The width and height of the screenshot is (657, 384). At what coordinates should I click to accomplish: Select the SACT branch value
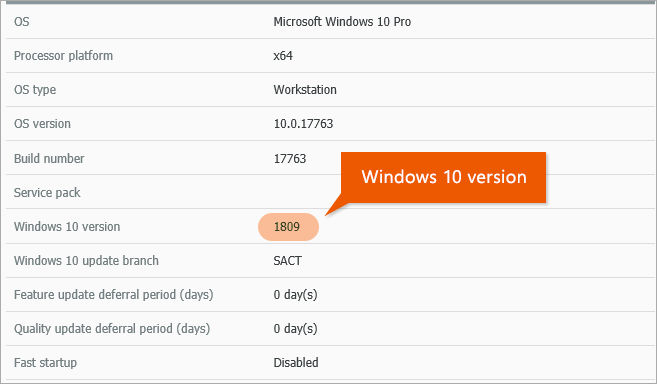click(x=287, y=261)
